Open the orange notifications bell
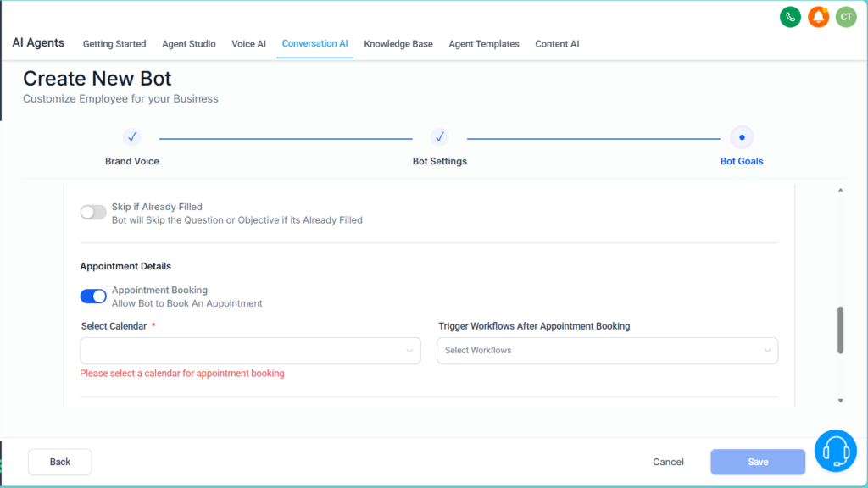Screen dimensions: 868x488 (x=818, y=17)
